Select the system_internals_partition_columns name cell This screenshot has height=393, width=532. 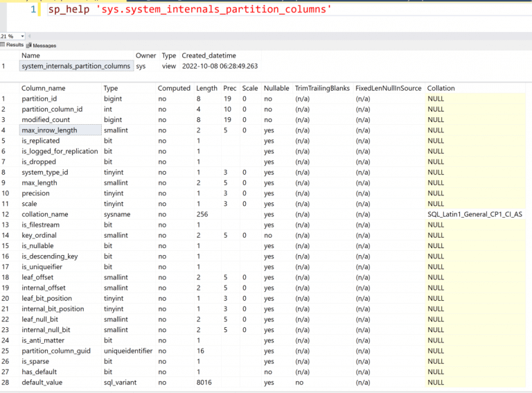pos(76,66)
